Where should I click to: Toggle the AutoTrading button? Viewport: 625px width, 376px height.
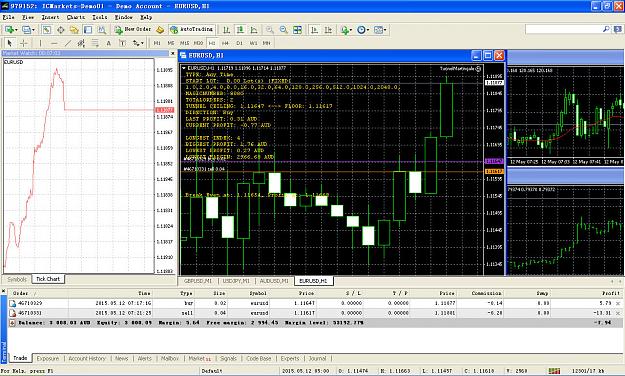pos(192,30)
